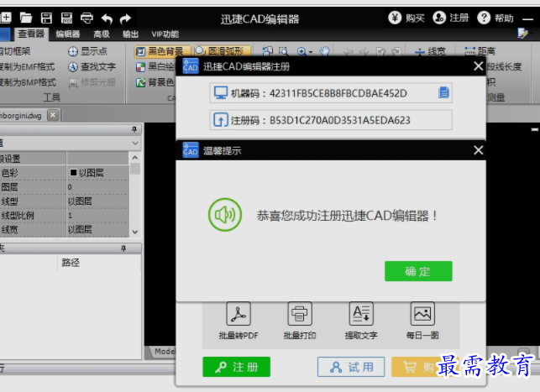Image resolution: width=540 pixels, height=392 pixels.
Task: Click the 试用 trial button
Action: tap(351, 367)
